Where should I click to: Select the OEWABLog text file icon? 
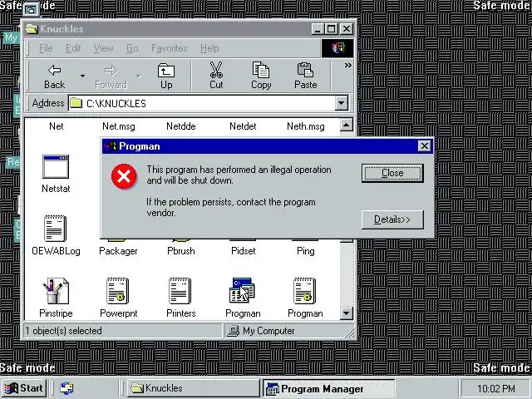[x=56, y=229]
